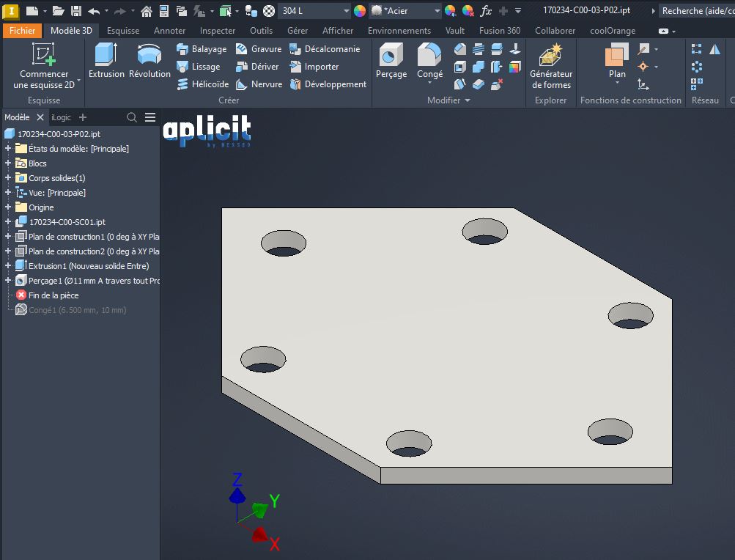
Task: Open the Acier appearance dropdown
Action: pos(437,11)
